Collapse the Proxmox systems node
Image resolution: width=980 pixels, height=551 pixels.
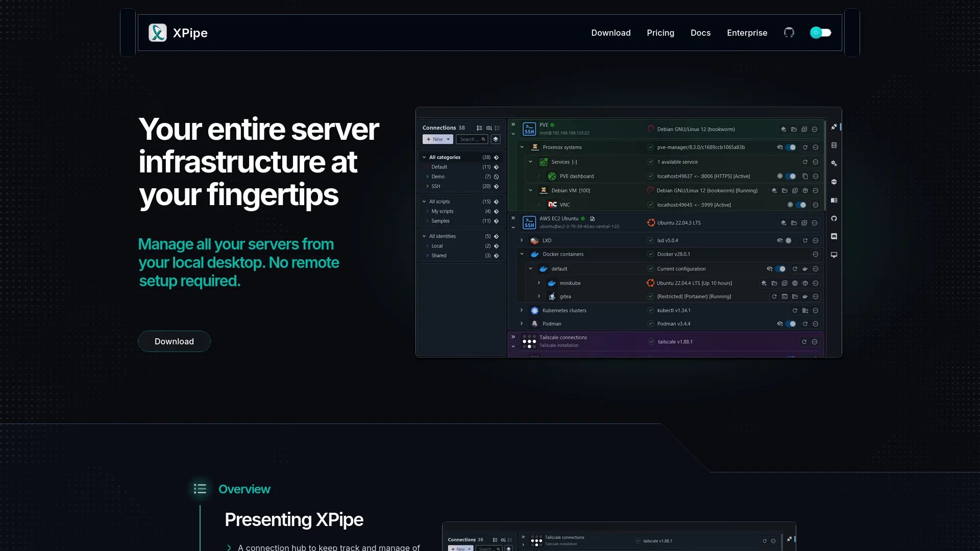tap(522, 147)
